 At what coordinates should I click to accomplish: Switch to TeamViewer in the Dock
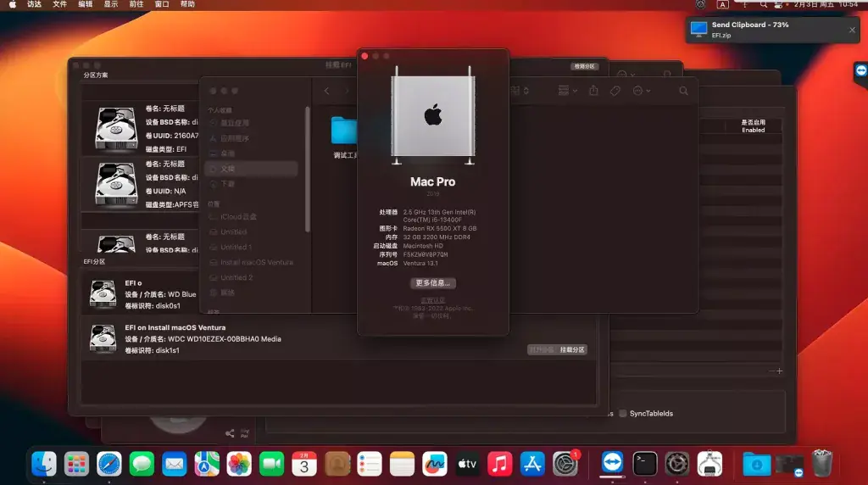pyautogui.click(x=612, y=462)
